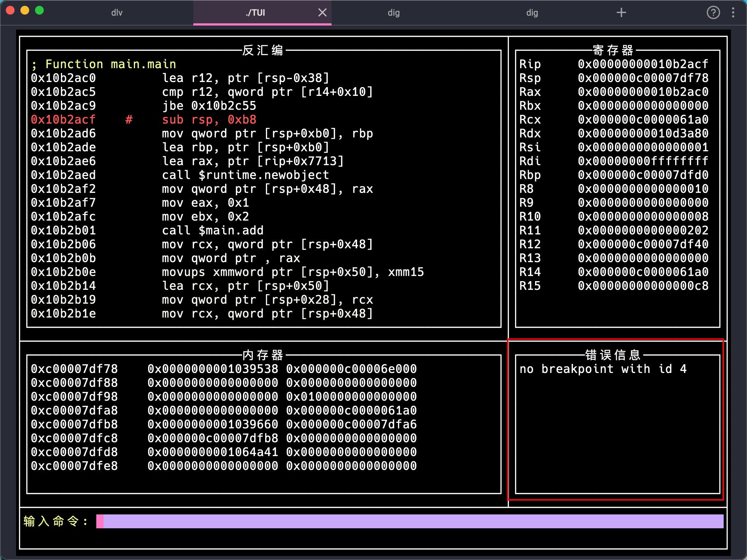The image size is (747, 560).
Task: Switch to the second dig tab
Action: pyautogui.click(x=532, y=13)
